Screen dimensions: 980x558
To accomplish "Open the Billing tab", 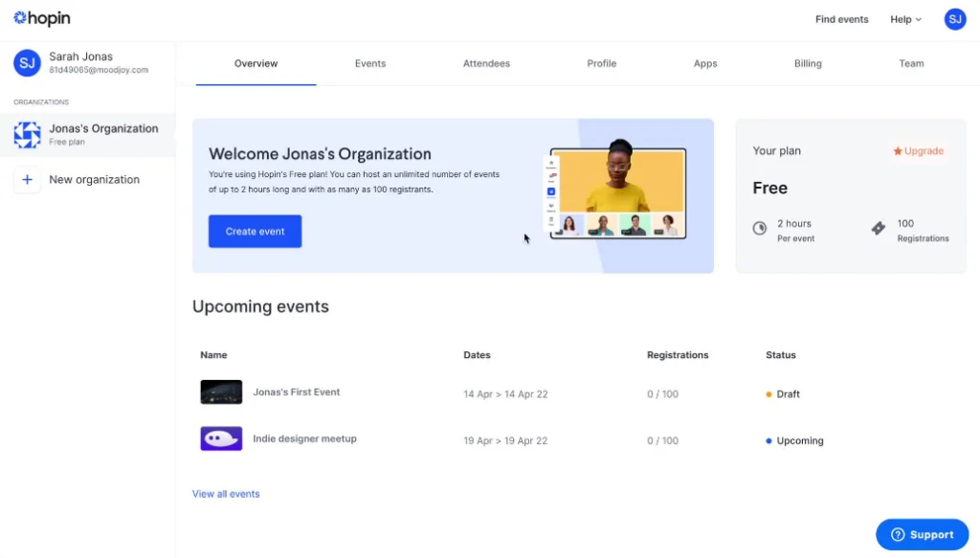I will pyautogui.click(x=808, y=64).
